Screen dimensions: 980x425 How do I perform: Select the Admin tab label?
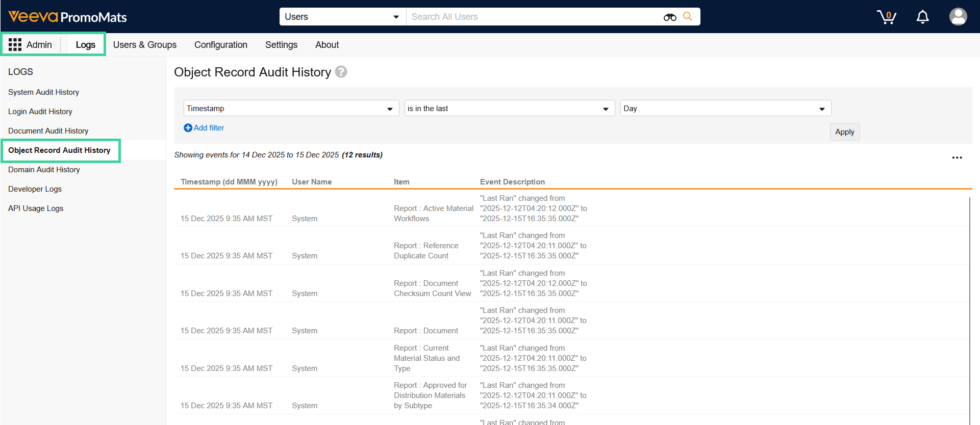39,45
